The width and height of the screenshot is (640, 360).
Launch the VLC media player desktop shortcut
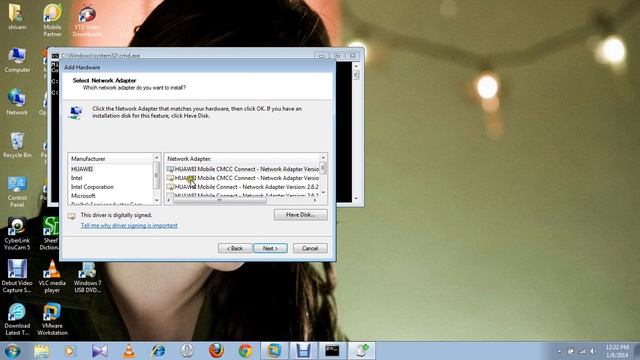click(x=52, y=276)
